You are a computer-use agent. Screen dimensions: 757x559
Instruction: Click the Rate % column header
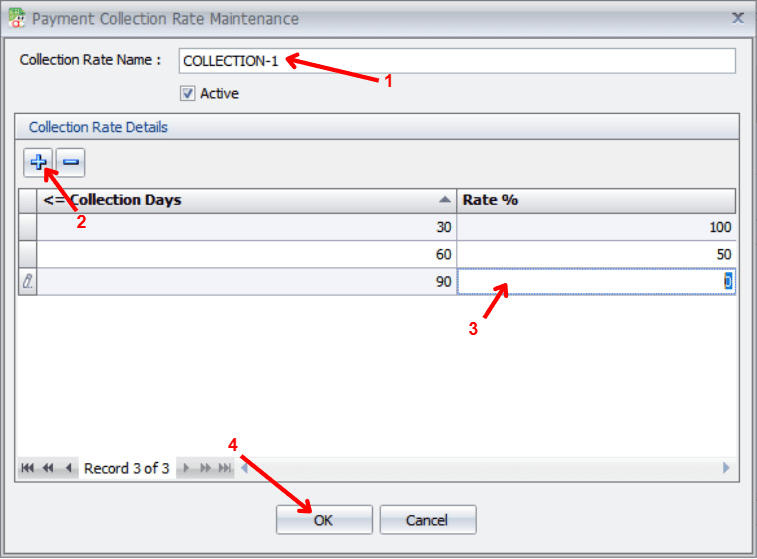pyautogui.click(x=596, y=200)
